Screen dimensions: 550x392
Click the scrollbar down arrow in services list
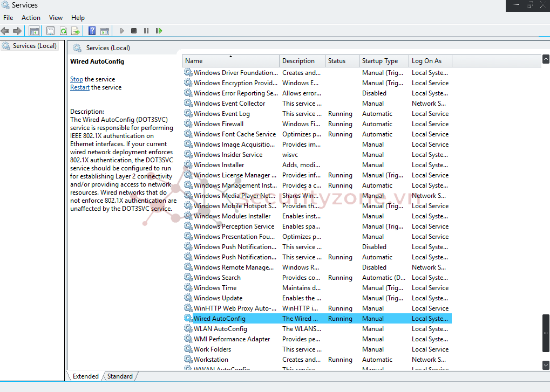point(546,365)
